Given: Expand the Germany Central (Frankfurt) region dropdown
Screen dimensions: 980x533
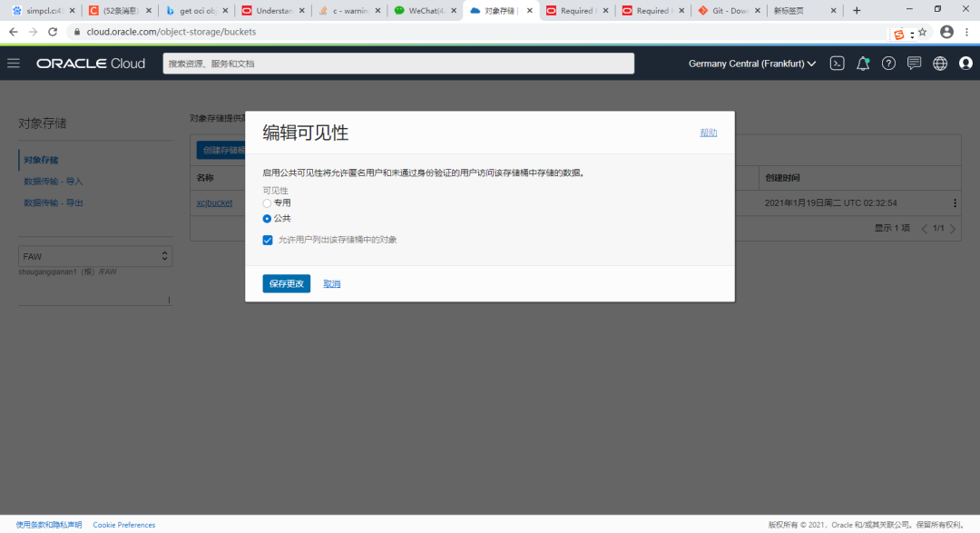Looking at the screenshot, I should click(x=752, y=64).
